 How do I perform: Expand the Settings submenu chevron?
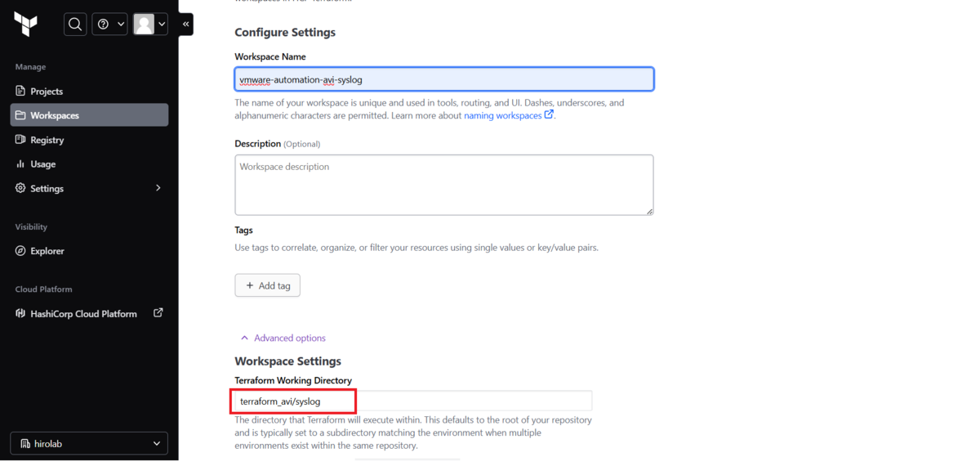tap(158, 188)
